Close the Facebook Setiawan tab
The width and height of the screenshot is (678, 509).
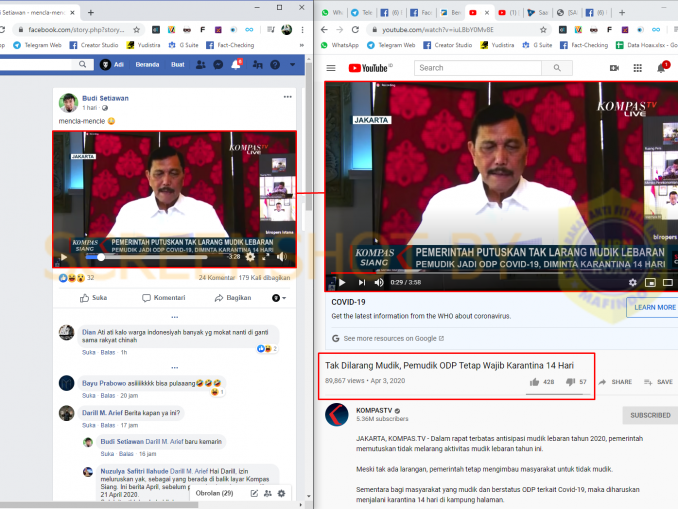[x=72, y=13]
